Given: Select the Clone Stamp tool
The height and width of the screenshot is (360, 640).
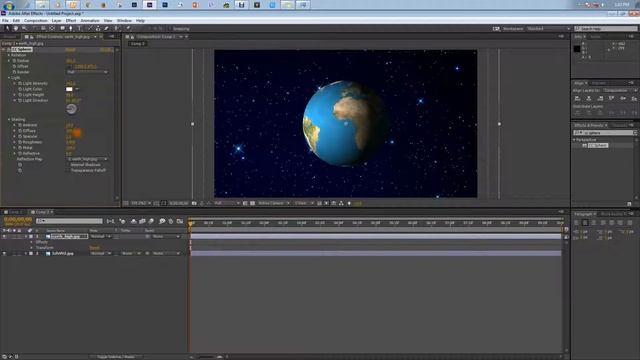Looking at the screenshot, I should pos(98,28).
